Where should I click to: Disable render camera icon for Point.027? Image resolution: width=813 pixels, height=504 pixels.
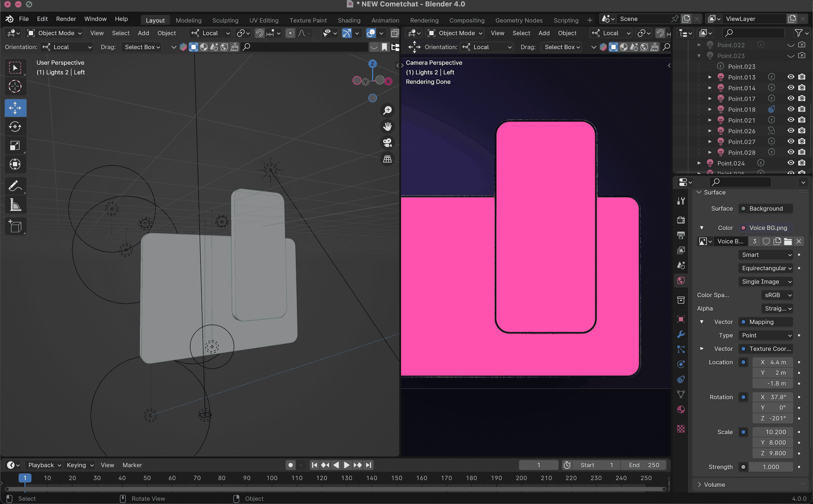click(x=802, y=141)
